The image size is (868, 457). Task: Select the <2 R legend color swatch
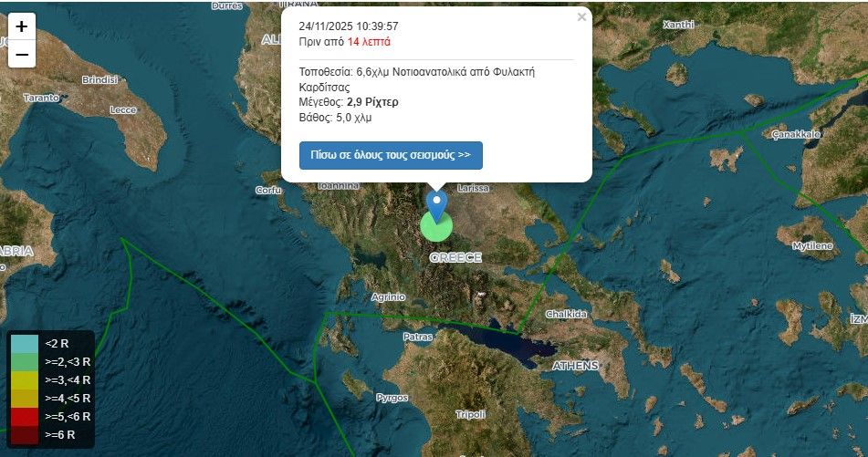tap(25, 344)
